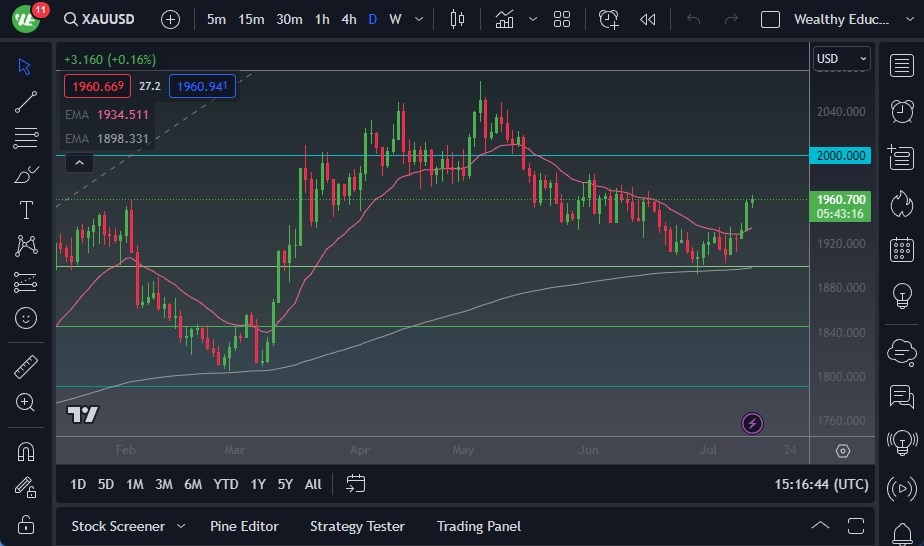Screen dimensions: 924x546
Task: Open the ruler measure tool
Action: pos(26,367)
